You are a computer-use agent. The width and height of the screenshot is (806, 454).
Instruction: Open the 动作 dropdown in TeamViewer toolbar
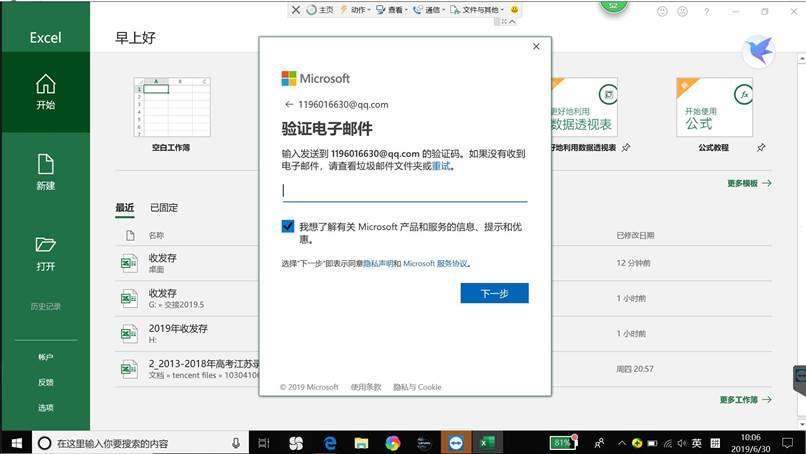356,9
